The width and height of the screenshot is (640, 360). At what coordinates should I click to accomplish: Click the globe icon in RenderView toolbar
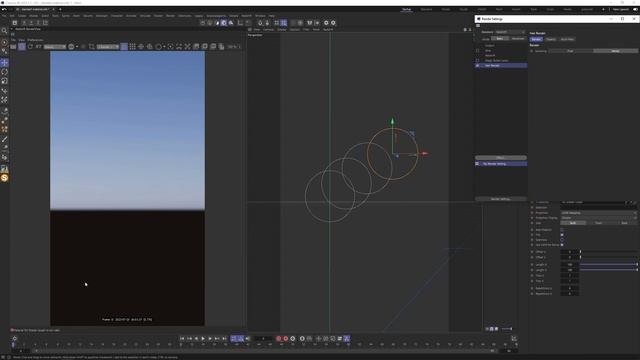[71, 47]
